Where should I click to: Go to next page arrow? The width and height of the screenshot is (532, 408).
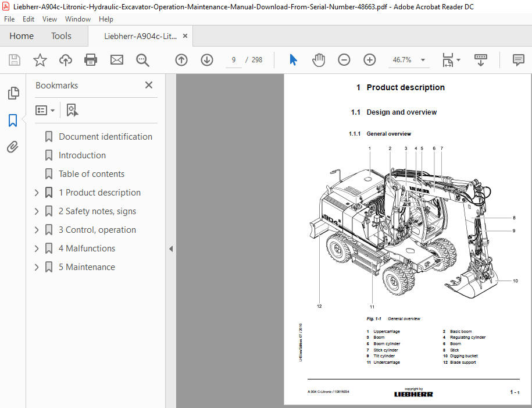(206, 60)
